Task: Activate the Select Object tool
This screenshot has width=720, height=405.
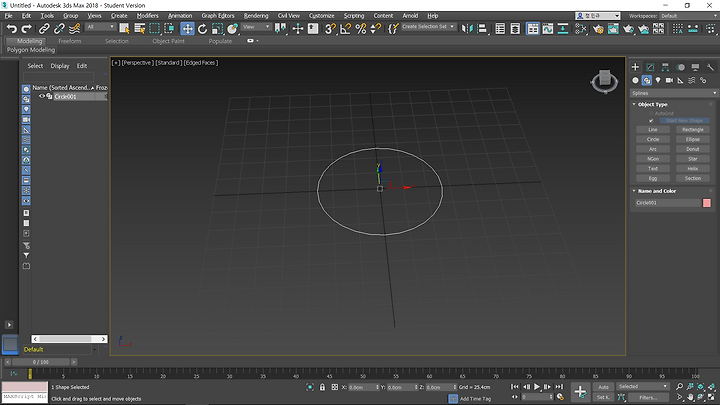Action: point(124,28)
